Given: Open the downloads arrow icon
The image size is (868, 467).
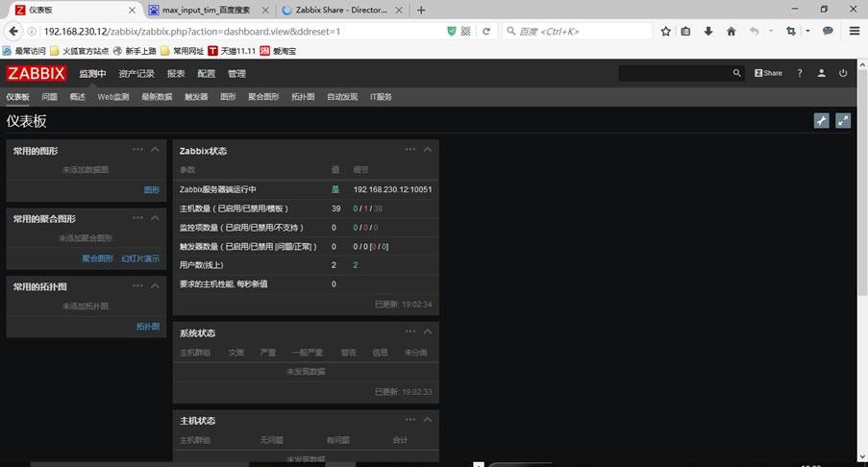Looking at the screenshot, I should 708,32.
